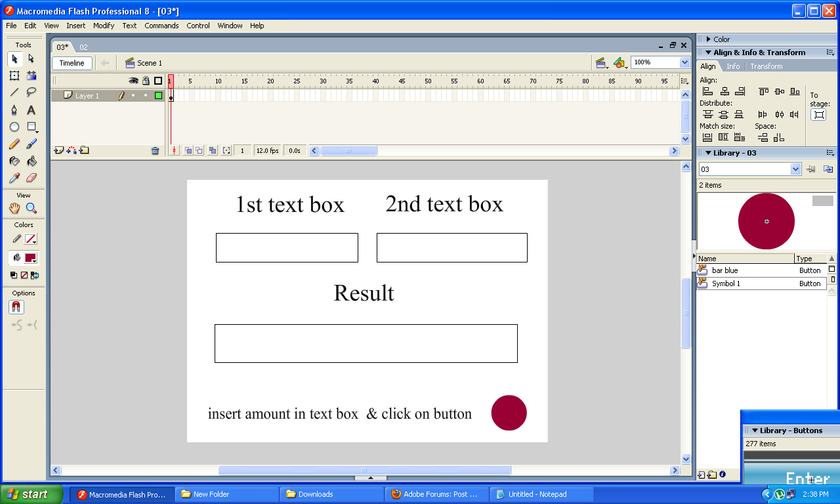Screen dimensions: 840x504
Task: Select the Lasso tool
Action: tap(30, 92)
